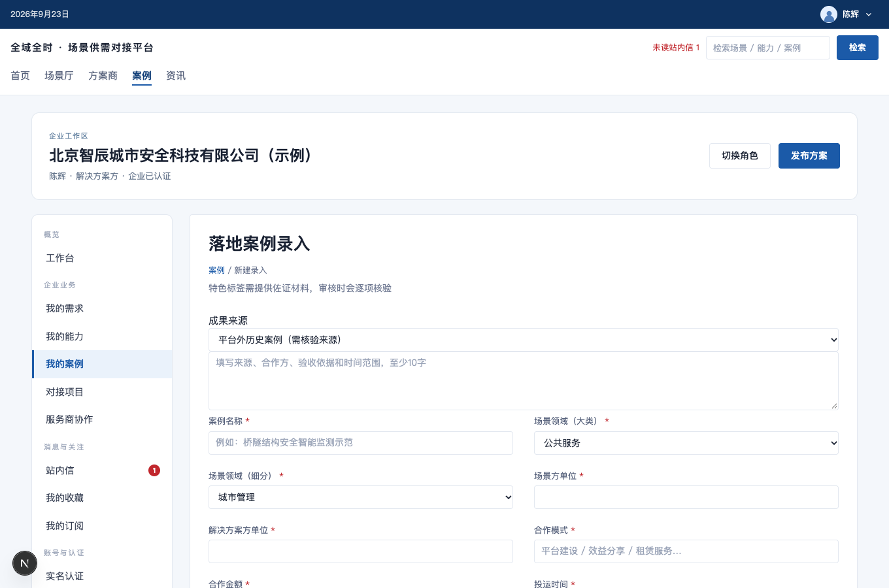Open the 场景厅 navigation tab
This screenshot has height=588, width=889.
click(59, 76)
